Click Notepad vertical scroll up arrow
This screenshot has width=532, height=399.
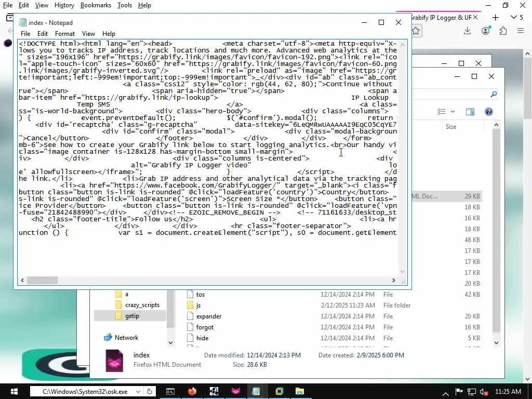(x=403, y=45)
